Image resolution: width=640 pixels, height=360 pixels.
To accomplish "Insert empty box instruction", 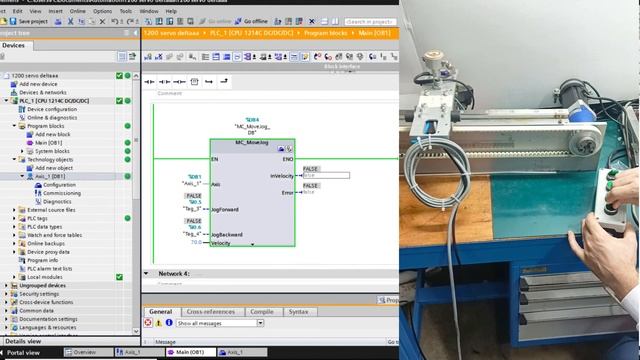I will pos(194,82).
